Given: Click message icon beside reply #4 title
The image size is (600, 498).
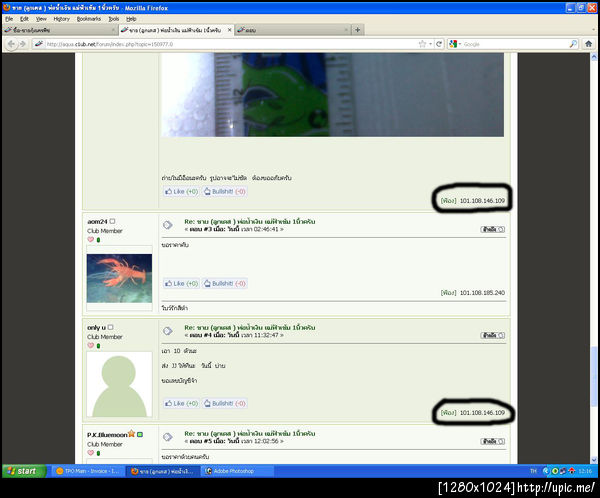Looking at the screenshot, I should tap(168, 331).
